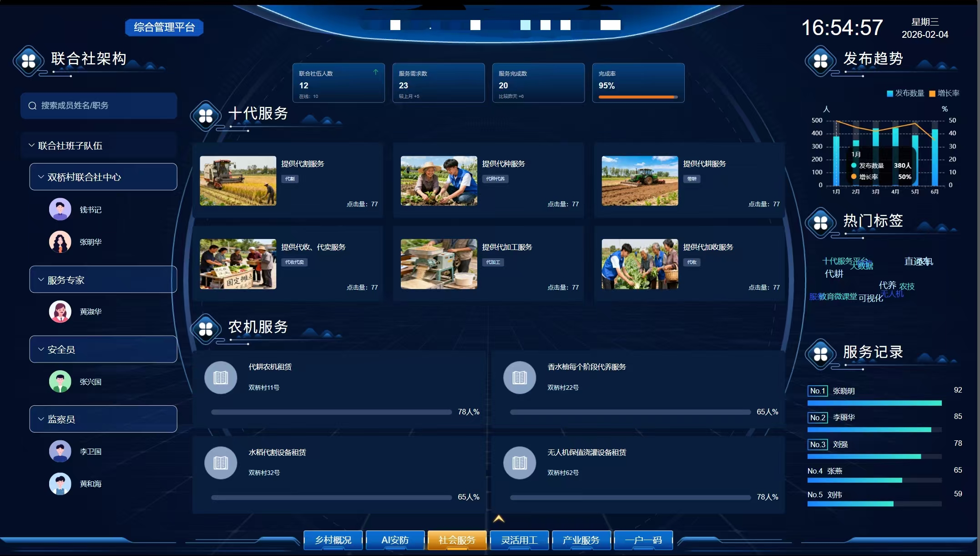This screenshot has height=556, width=980.
Task: Collapse the 联合社班子队伍 tree
Action: [31, 146]
